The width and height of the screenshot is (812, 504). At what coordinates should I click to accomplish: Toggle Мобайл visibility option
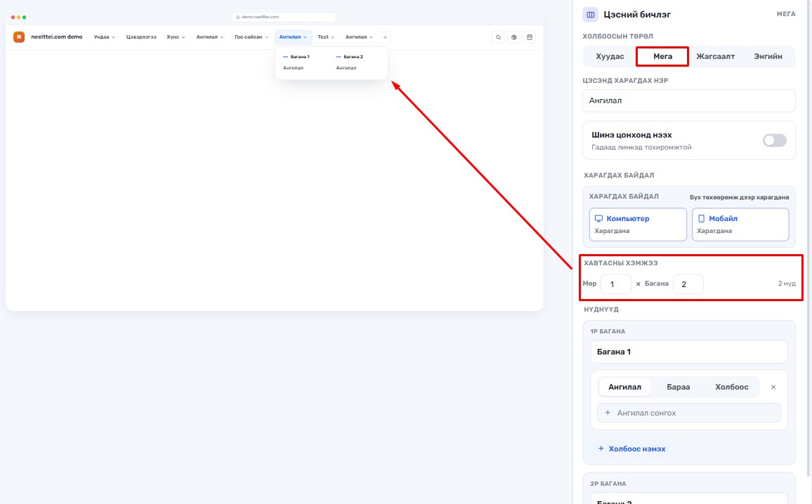(740, 225)
